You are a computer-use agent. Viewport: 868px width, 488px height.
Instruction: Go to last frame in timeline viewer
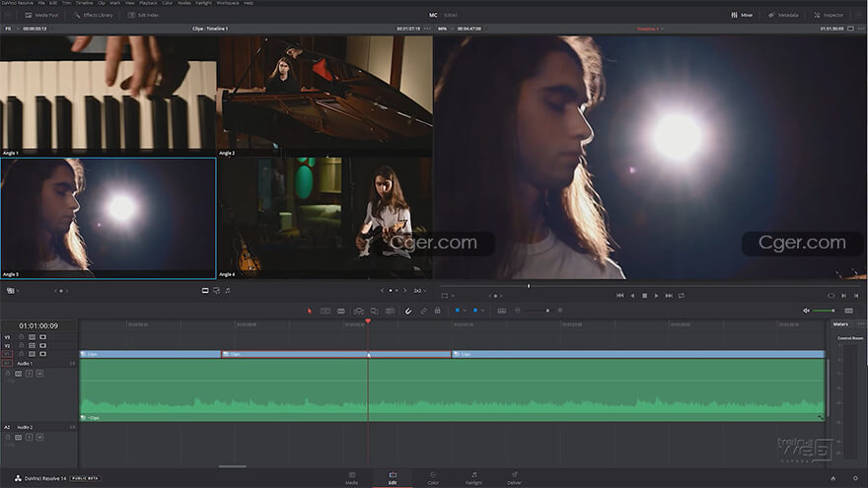pos(669,296)
